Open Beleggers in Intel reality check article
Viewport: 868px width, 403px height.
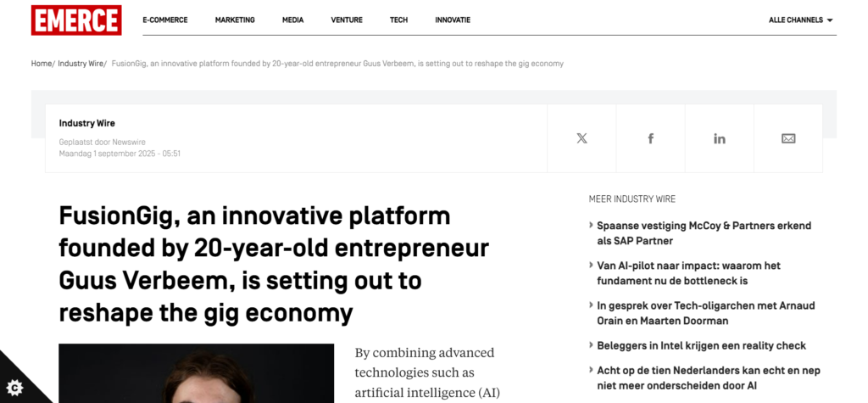(701, 345)
